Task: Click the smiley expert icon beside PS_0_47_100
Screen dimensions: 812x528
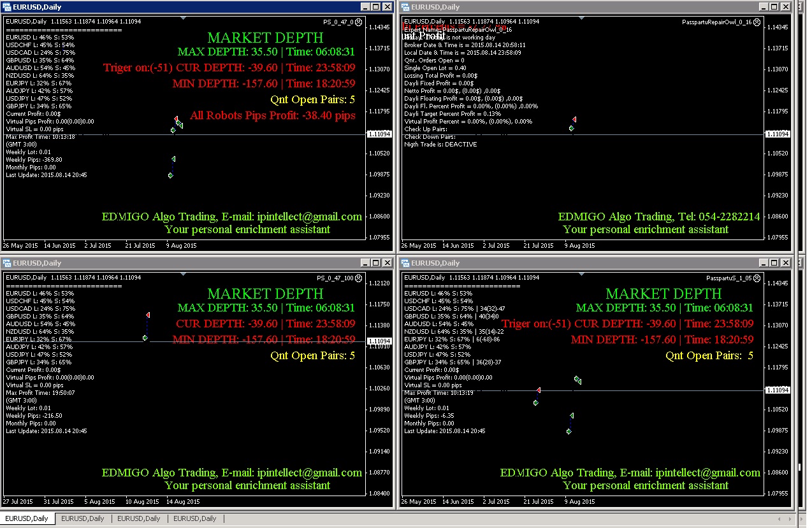Action: (358, 278)
